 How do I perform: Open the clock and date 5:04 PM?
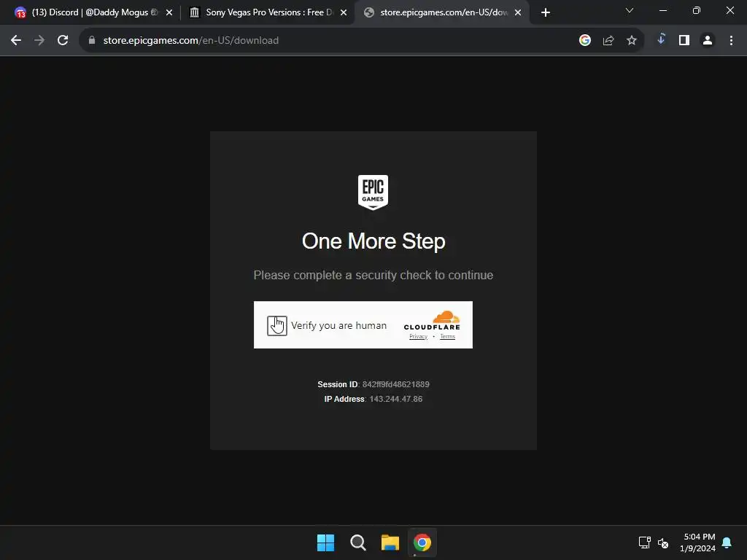[x=698, y=542]
